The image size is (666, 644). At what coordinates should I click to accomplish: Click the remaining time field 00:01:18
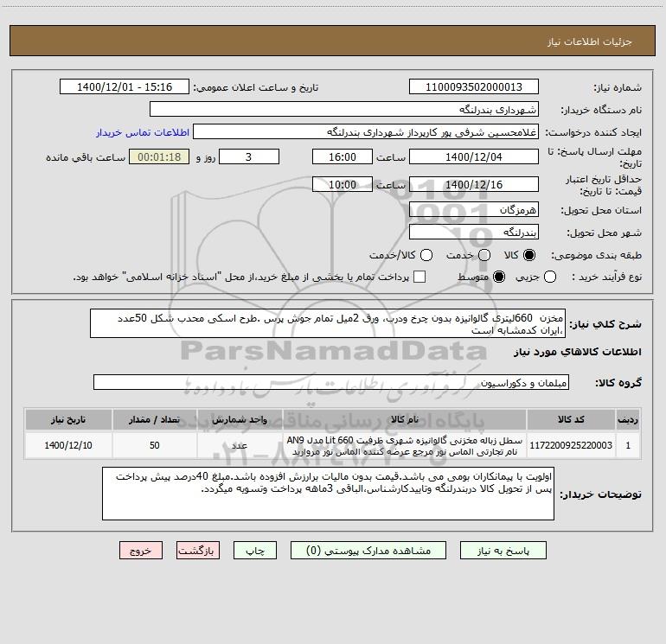159,156
